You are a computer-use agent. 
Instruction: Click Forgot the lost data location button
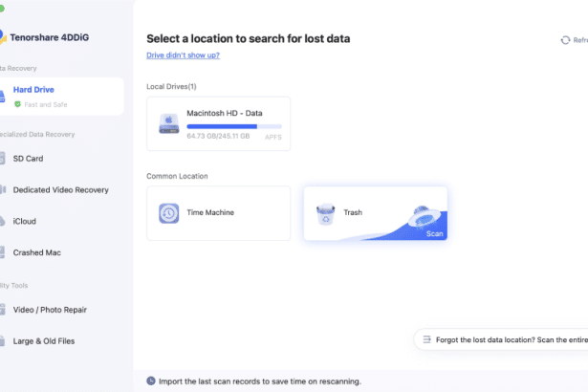501,339
